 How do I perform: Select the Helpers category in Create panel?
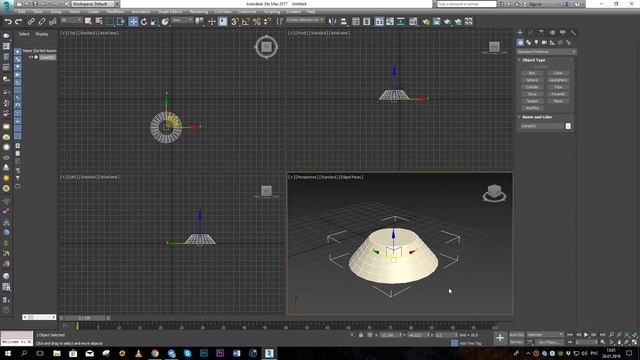[x=552, y=42]
